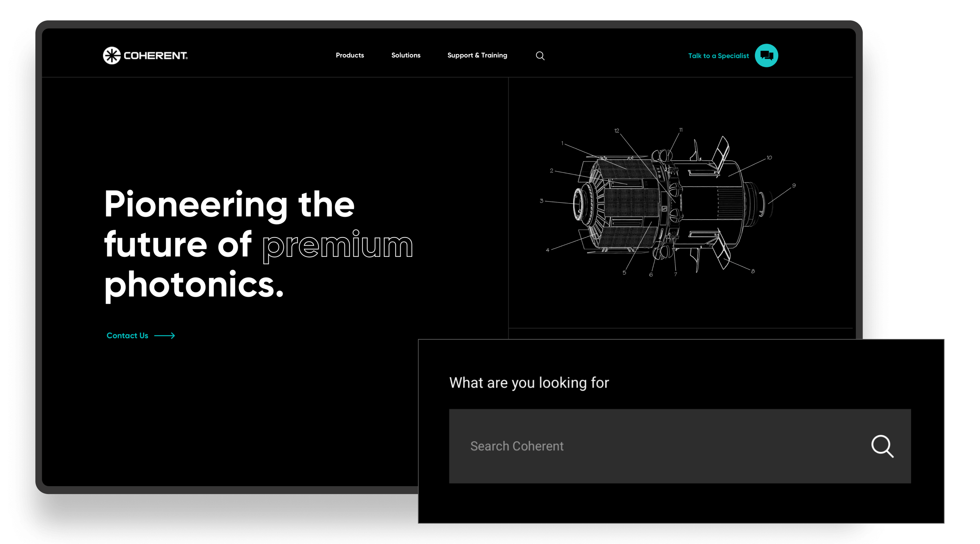Open the Products menu
The image size is (980, 544).
pos(349,55)
